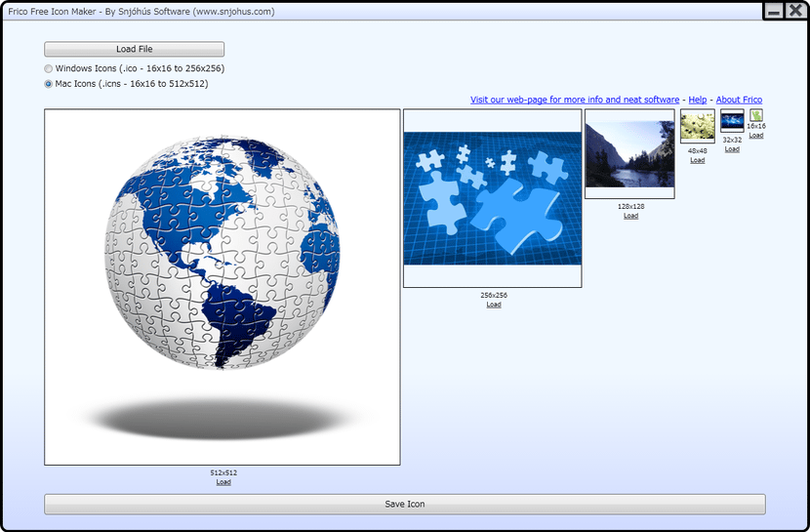Click the 48x48 size label

[698, 151]
